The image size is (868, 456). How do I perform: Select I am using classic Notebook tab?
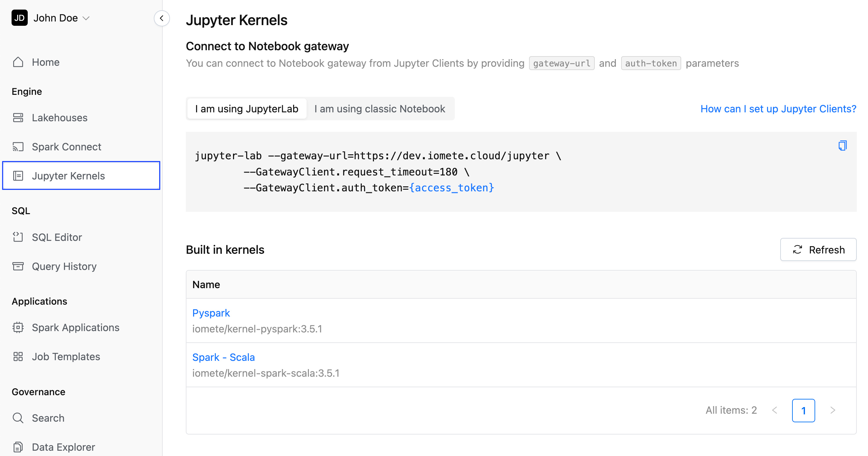pyautogui.click(x=380, y=109)
